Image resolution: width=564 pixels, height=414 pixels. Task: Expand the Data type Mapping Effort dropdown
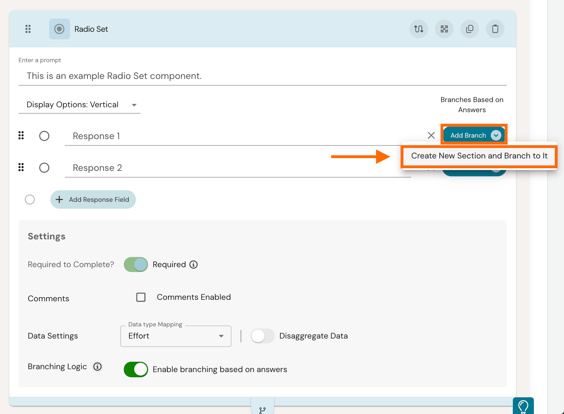pyautogui.click(x=176, y=336)
